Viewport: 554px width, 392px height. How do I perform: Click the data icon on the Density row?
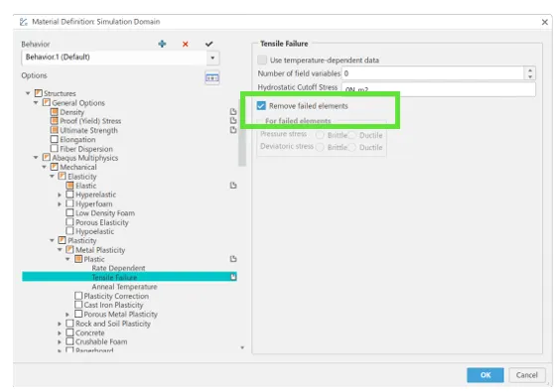click(x=233, y=111)
